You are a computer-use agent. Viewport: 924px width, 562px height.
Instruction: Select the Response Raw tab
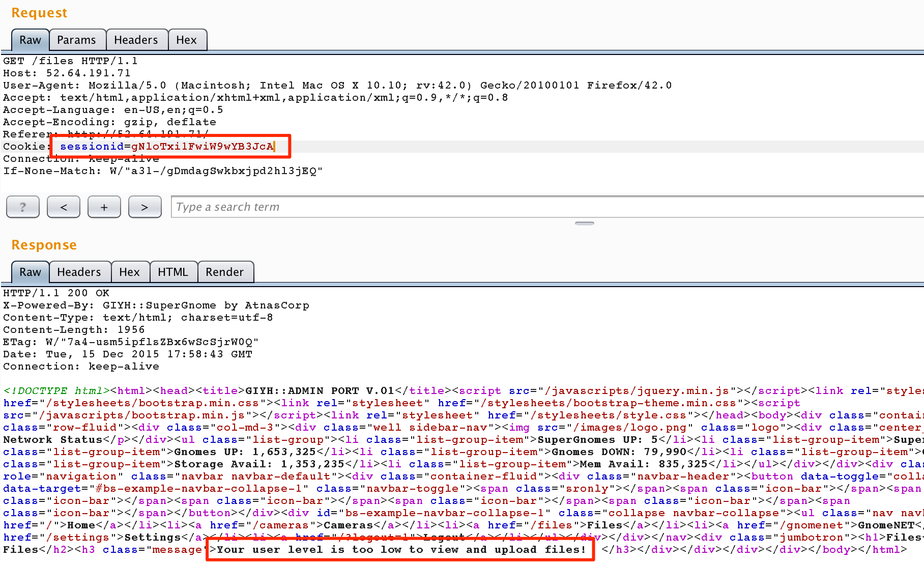[x=30, y=272]
